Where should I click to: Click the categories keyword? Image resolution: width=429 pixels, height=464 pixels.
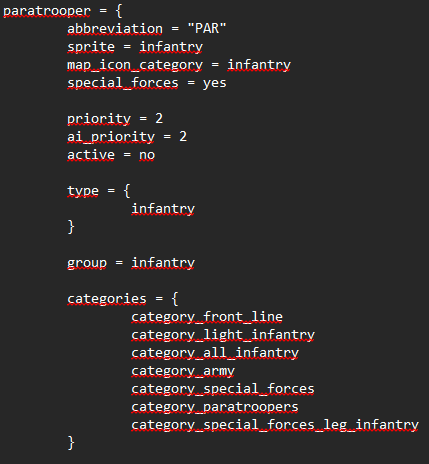pos(107,299)
